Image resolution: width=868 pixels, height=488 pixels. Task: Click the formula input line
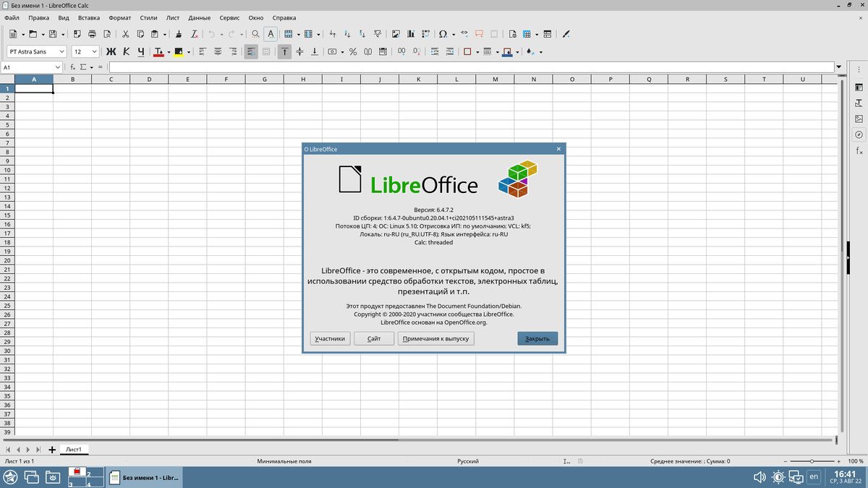472,67
